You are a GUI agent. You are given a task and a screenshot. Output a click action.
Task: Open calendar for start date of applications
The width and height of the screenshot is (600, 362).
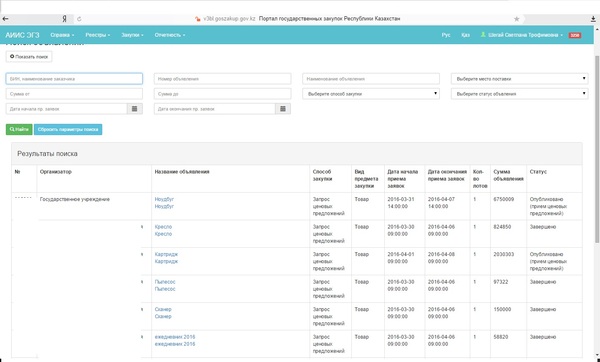pyautogui.click(x=134, y=109)
